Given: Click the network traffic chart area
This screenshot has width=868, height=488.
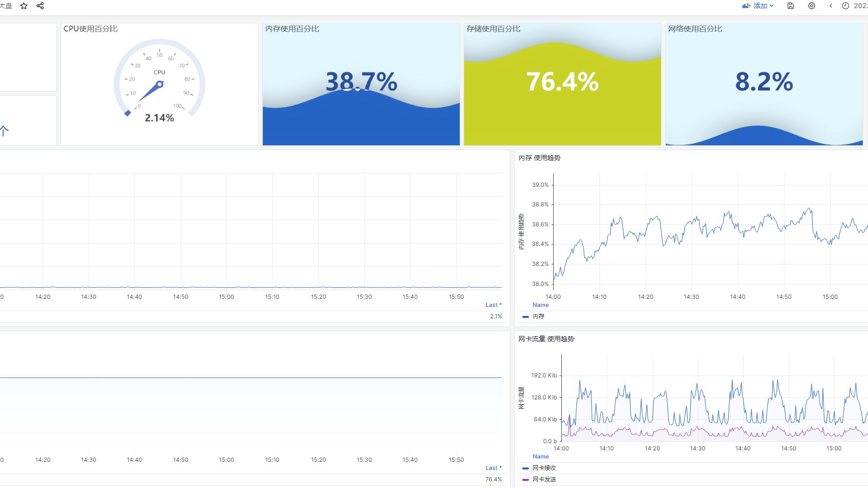Looking at the screenshot, I should click(x=714, y=398).
